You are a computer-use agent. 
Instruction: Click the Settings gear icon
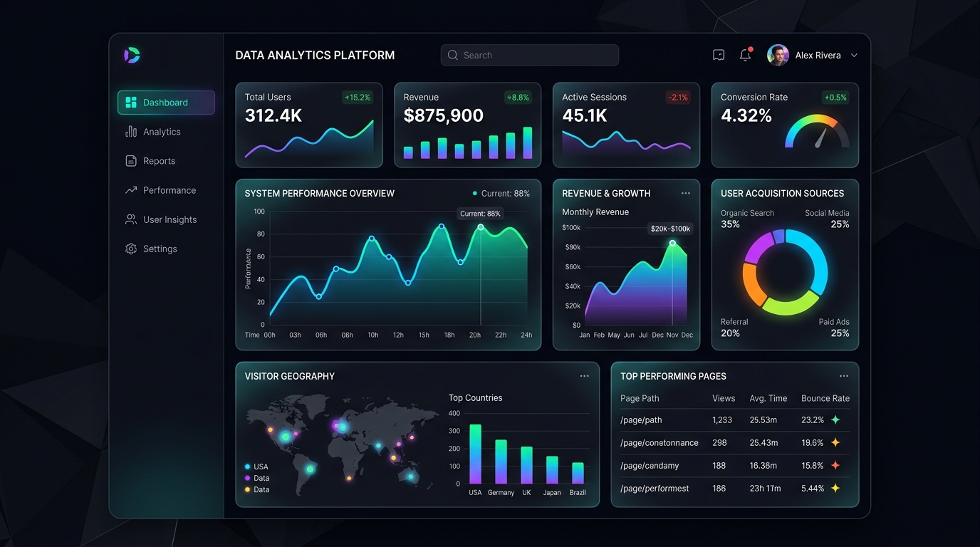[x=131, y=249]
